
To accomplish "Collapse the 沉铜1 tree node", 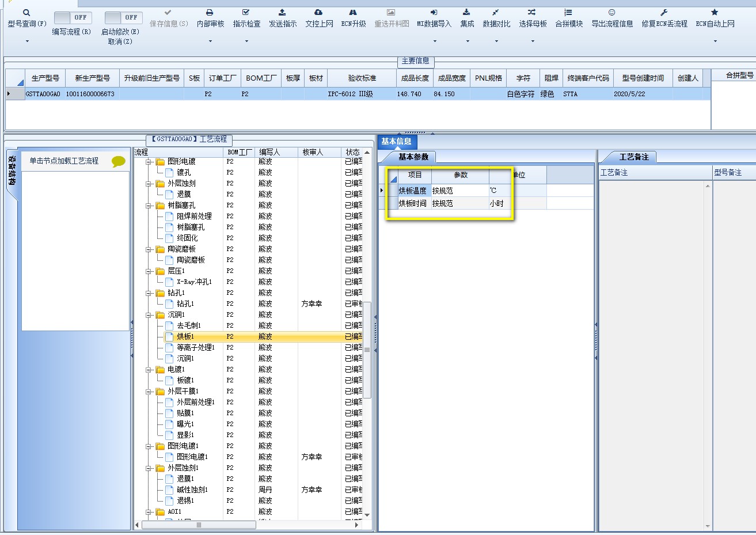I will point(149,315).
